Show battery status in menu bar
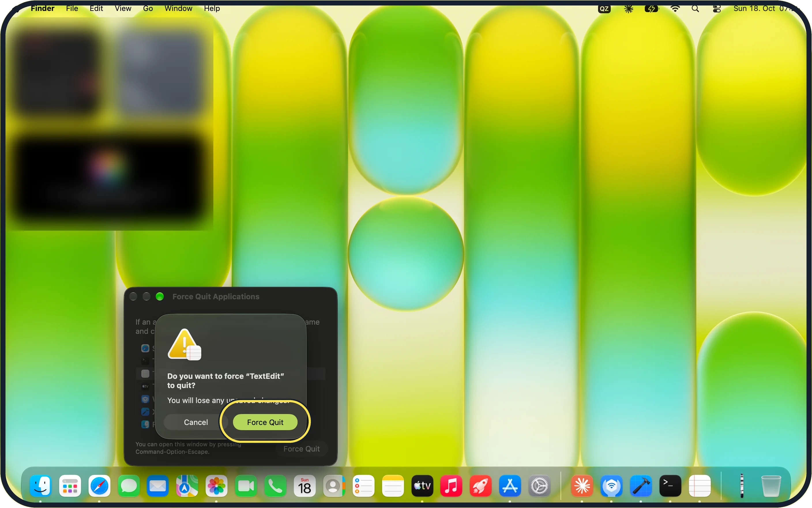Image resolution: width=812 pixels, height=508 pixels. click(x=651, y=8)
